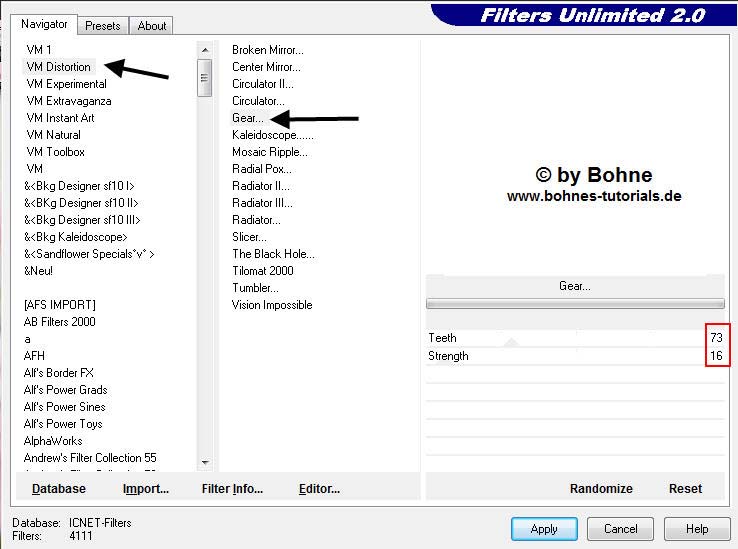Select &<Sandflower Specials°v° > category
The image size is (738, 549).
[89, 254]
